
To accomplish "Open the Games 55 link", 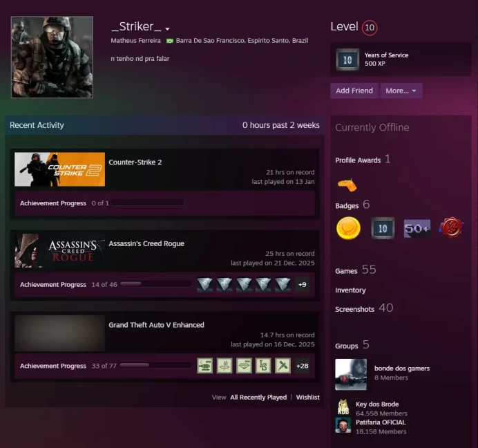I will click(356, 270).
